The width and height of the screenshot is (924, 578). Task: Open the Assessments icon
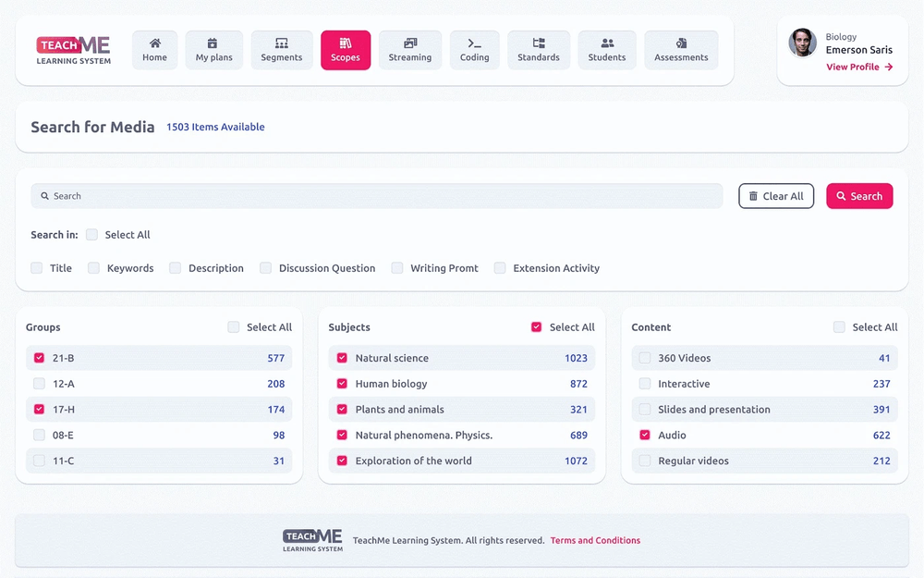(681, 43)
